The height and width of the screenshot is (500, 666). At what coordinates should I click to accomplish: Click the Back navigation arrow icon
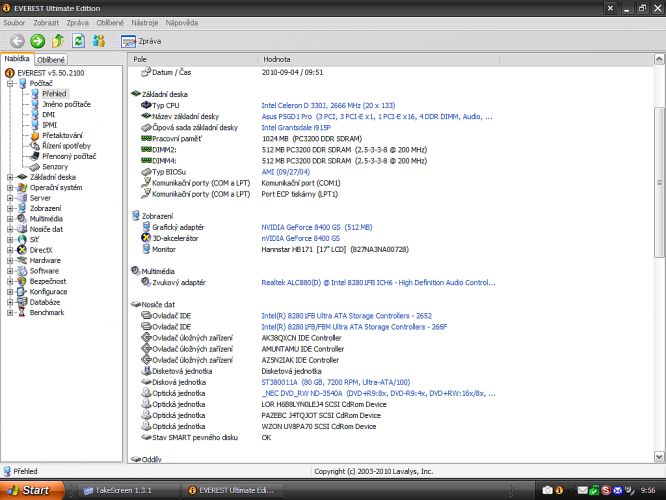click(17, 41)
